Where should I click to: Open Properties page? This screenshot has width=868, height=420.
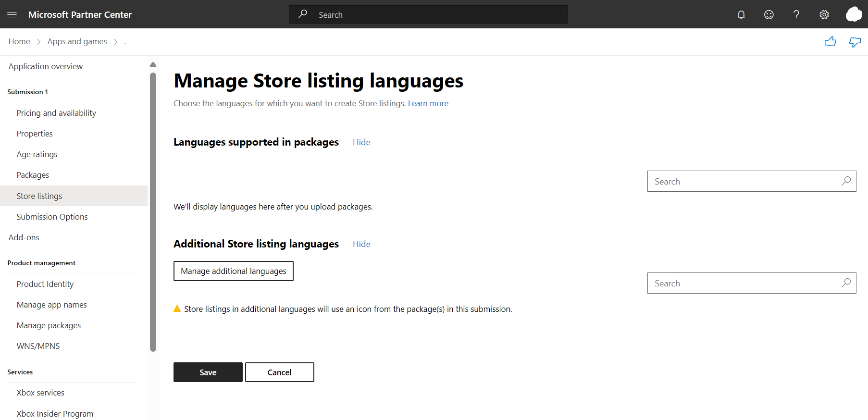[35, 134]
